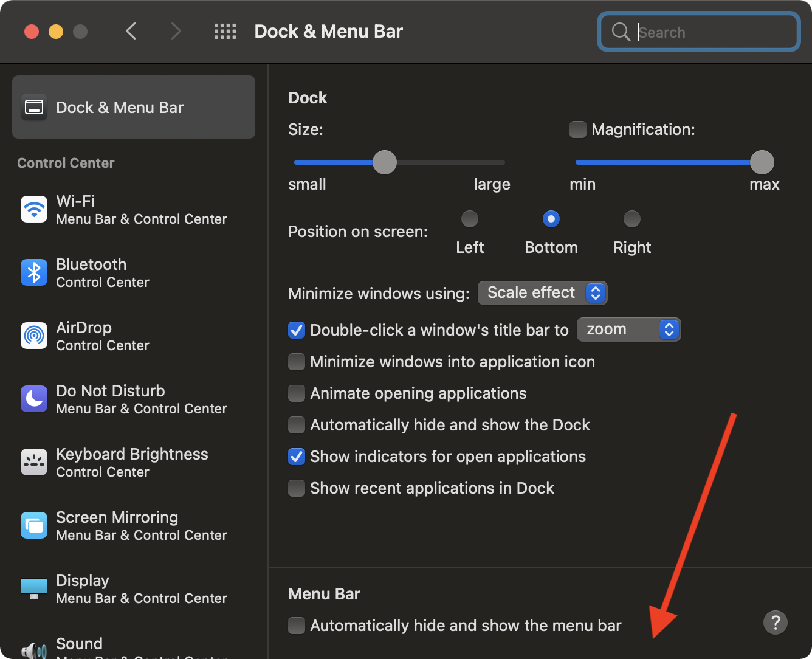Toggle Automatically hide and show the Dock
Image resolution: width=812 pixels, height=659 pixels.
coord(297,425)
